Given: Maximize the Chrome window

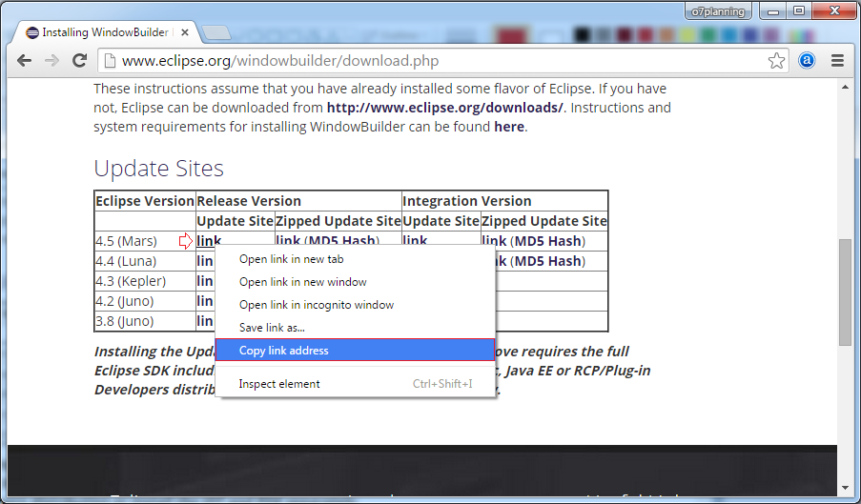Looking at the screenshot, I should 799,11.
